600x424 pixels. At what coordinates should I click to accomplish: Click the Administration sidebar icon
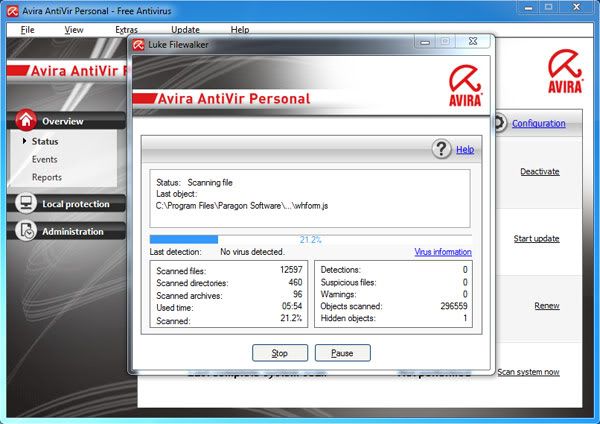click(27, 231)
